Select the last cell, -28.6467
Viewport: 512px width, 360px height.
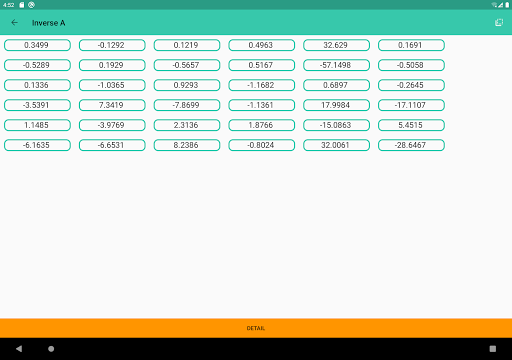[x=411, y=145]
